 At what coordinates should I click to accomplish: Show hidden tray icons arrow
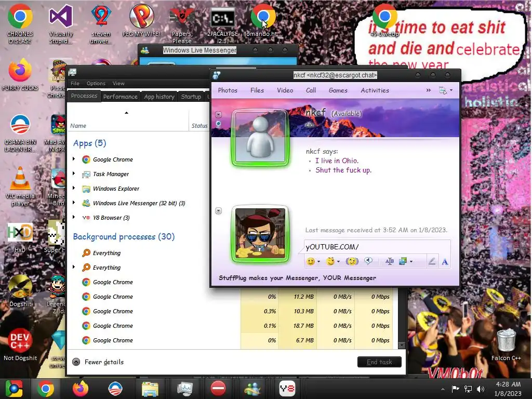tap(443, 389)
